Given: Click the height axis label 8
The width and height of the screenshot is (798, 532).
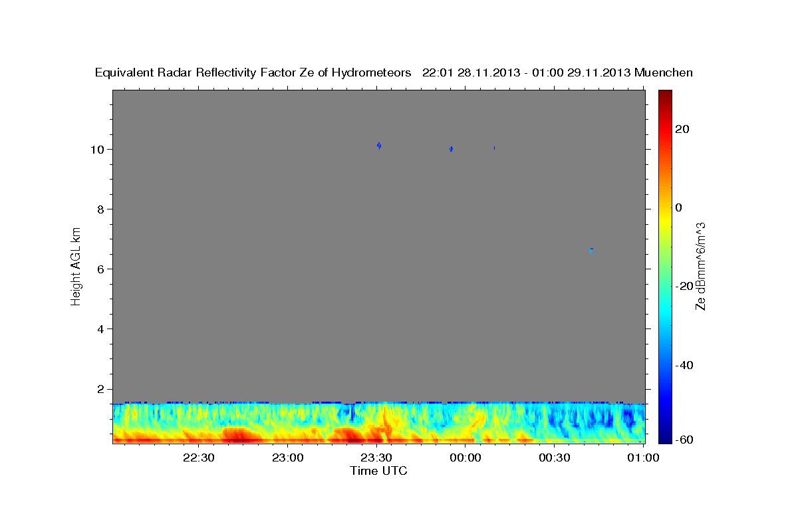Looking at the screenshot, I should [x=100, y=209].
